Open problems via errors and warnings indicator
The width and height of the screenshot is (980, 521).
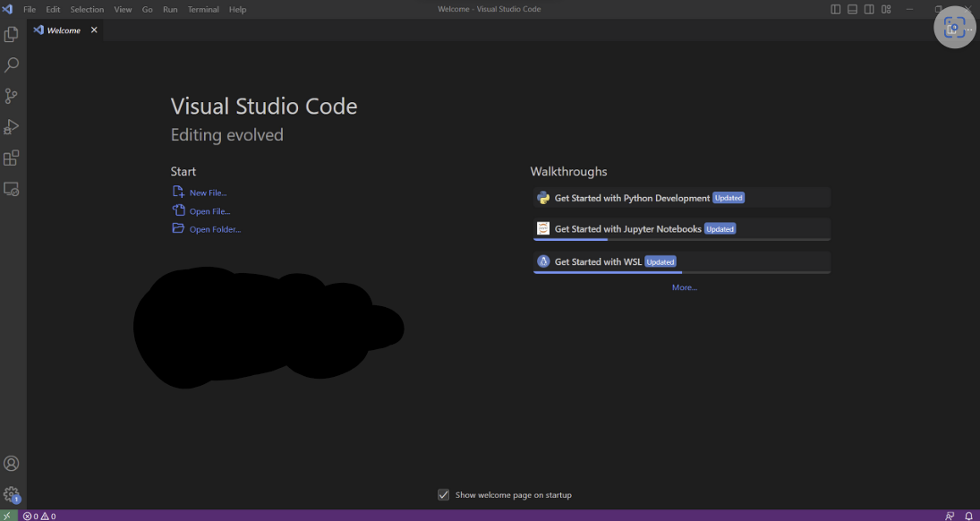39,516
